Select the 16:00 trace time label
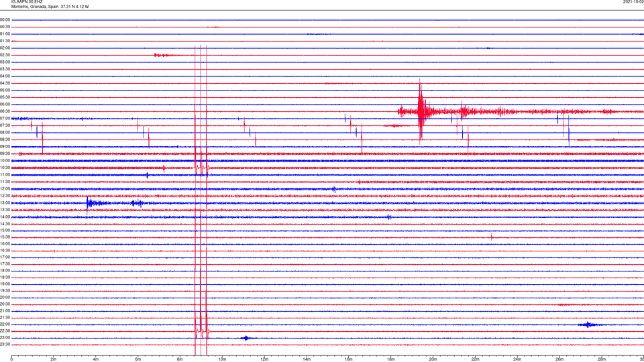The height and width of the screenshot is (362, 644). coord(5,244)
